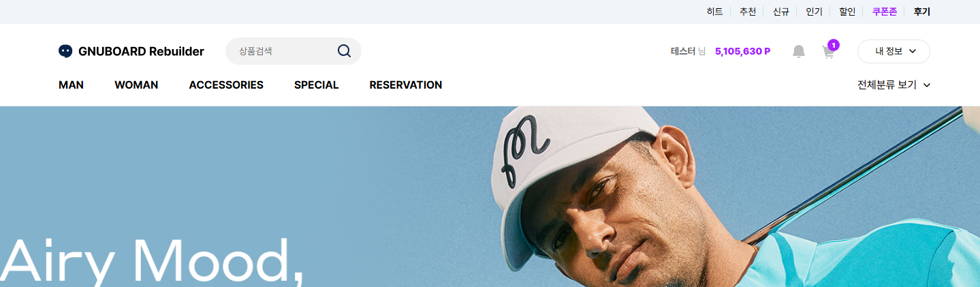Click the chevron beside 전체분류 보기
This screenshot has width=980, height=287.
tap(926, 85)
